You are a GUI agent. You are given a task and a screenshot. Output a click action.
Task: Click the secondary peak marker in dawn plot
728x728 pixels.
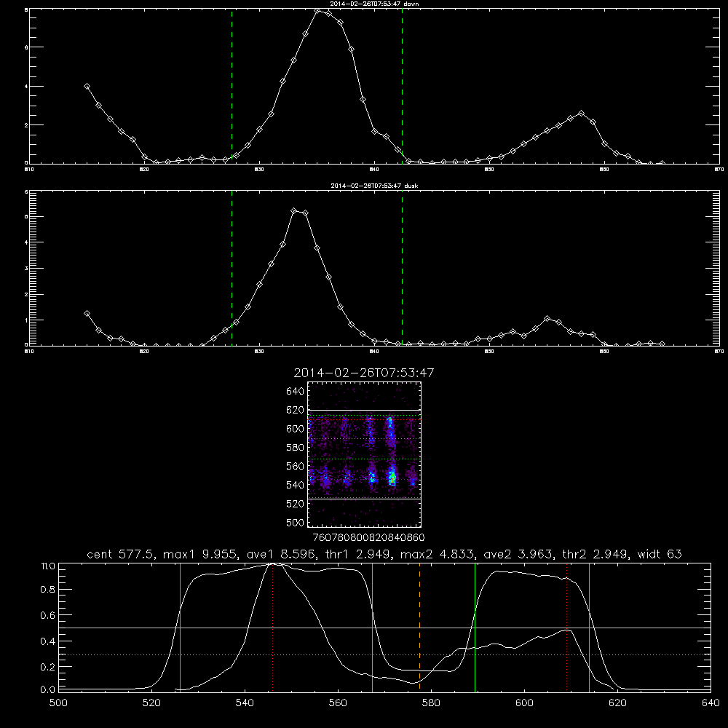581,114
